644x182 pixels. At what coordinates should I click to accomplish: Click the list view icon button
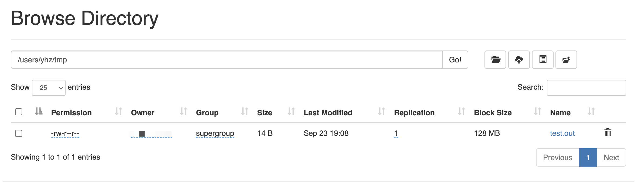543,60
